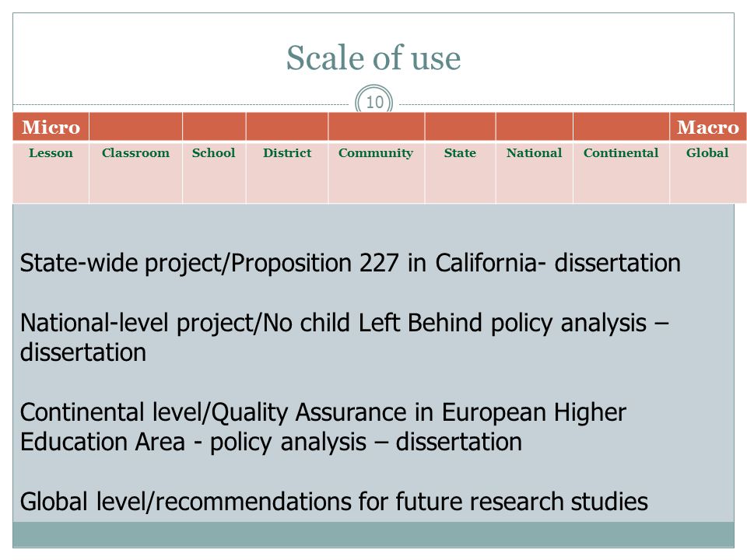The width and height of the screenshot is (747, 560).
Task: Click the Lesson scale cell
Action: click(x=51, y=173)
